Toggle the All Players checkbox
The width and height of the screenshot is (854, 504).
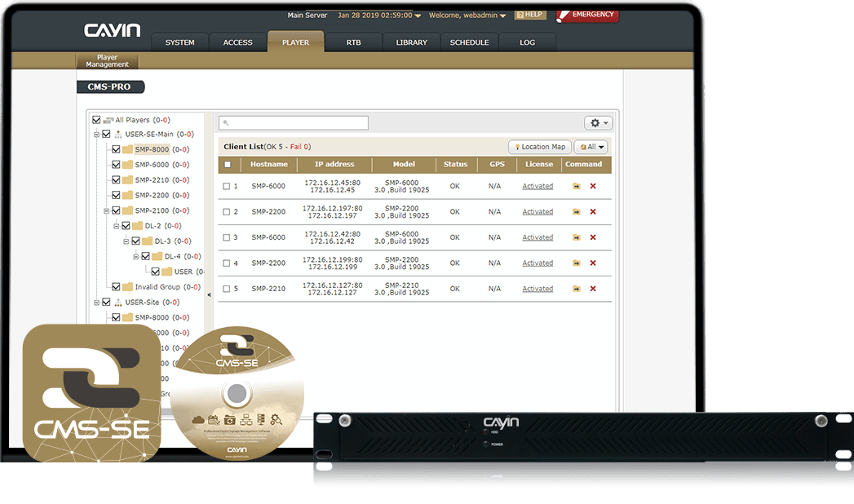point(97,120)
